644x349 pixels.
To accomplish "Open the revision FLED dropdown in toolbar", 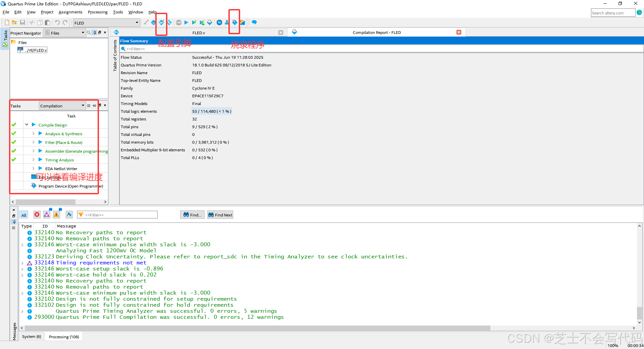I will [x=106, y=23].
